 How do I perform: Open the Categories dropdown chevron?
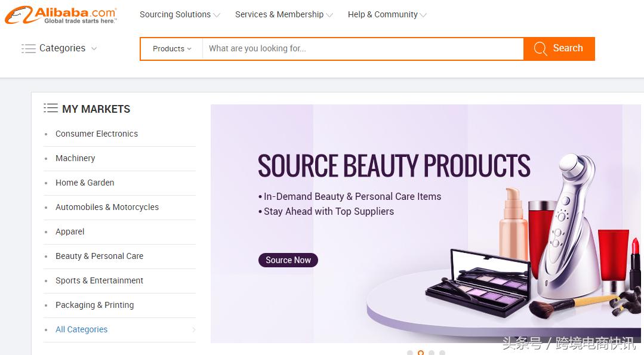click(x=94, y=48)
